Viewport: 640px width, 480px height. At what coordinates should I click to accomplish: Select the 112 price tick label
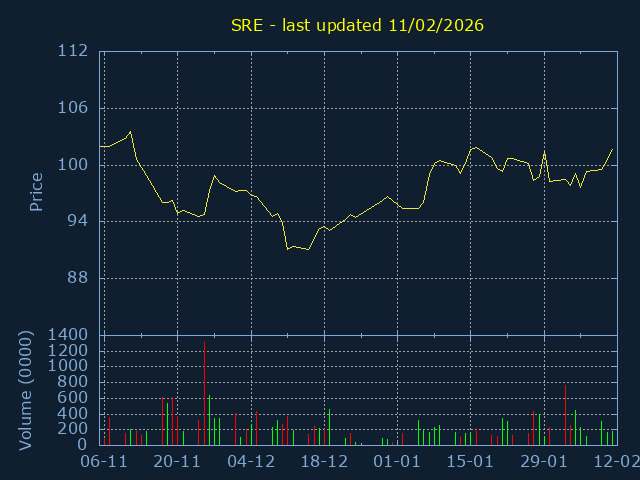pos(73,51)
